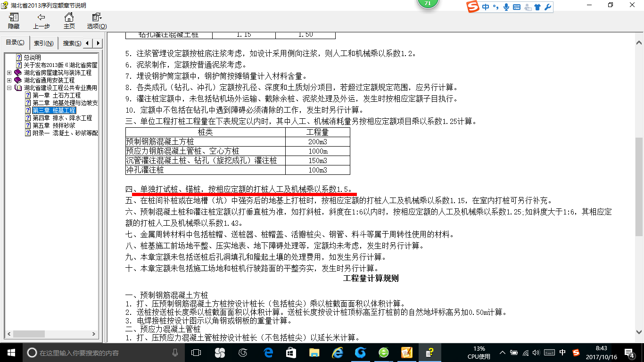Image resolution: width=644 pixels, height=362 pixels.
Task: Click the Sogou account user icon
Action: click(x=527, y=7)
